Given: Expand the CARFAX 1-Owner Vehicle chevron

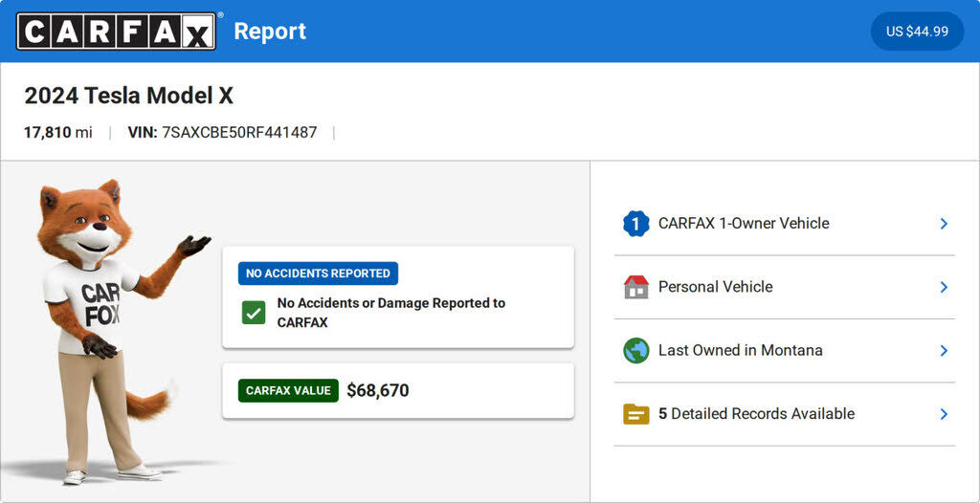Looking at the screenshot, I should click(x=944, y=224).
